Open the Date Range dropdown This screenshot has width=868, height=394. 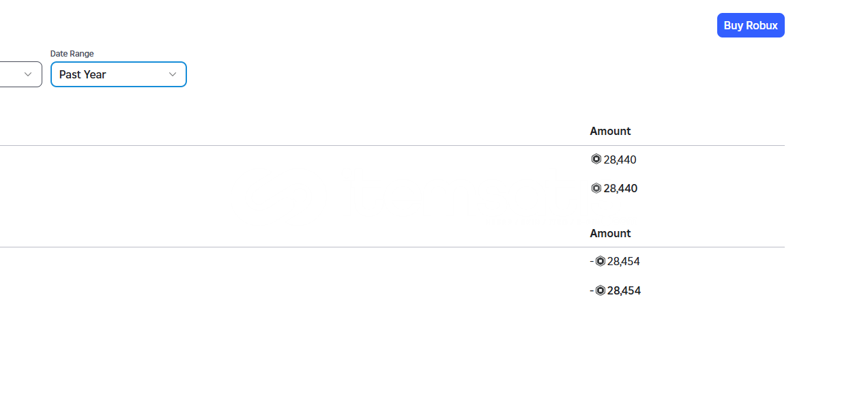(x=119, y=74)
